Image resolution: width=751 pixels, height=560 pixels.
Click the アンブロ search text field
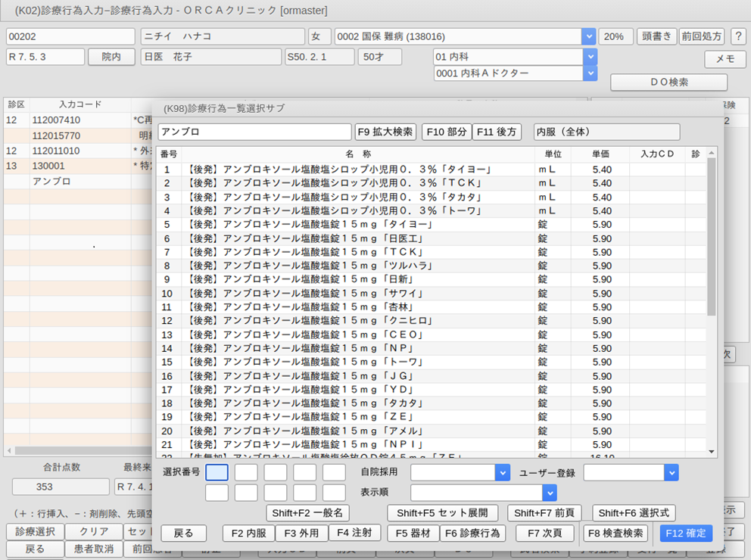click(x=254, y=132)
